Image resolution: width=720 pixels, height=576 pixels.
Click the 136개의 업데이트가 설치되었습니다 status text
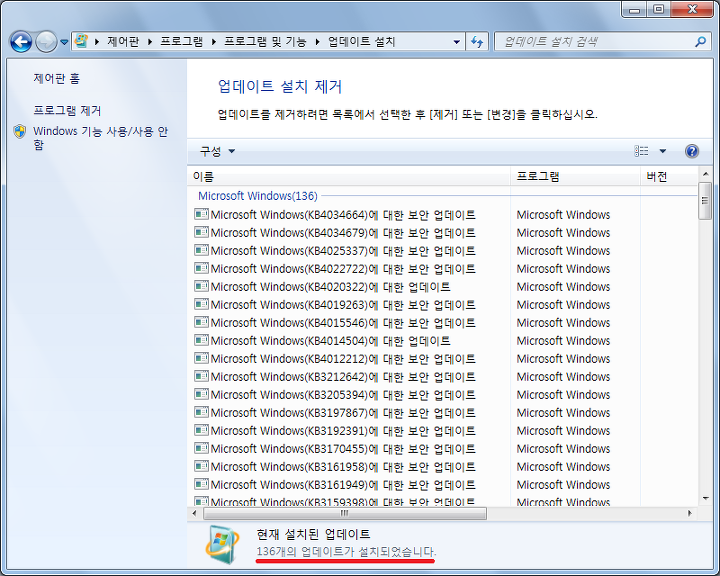coord(346,551)
